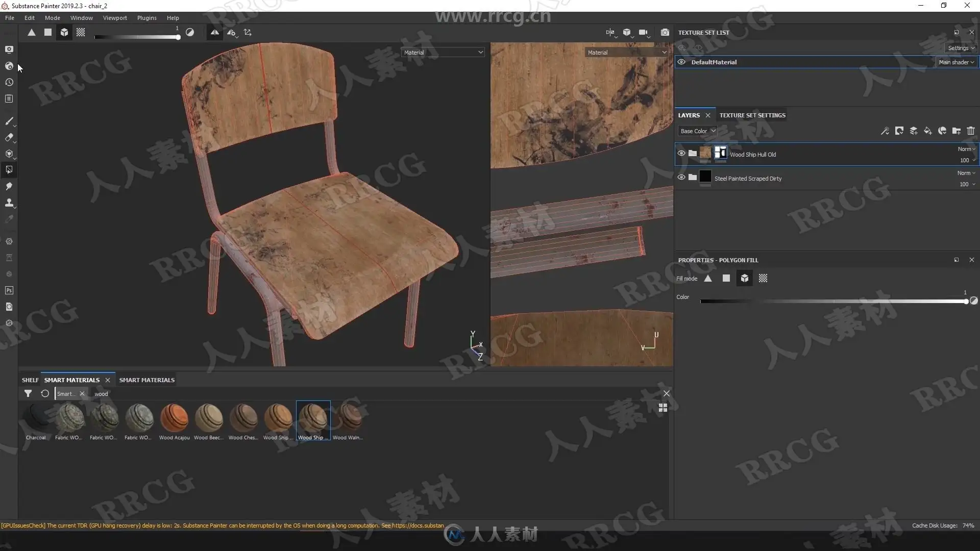
Task: Click the delete layer trash icon
Action: coord(970,131)
